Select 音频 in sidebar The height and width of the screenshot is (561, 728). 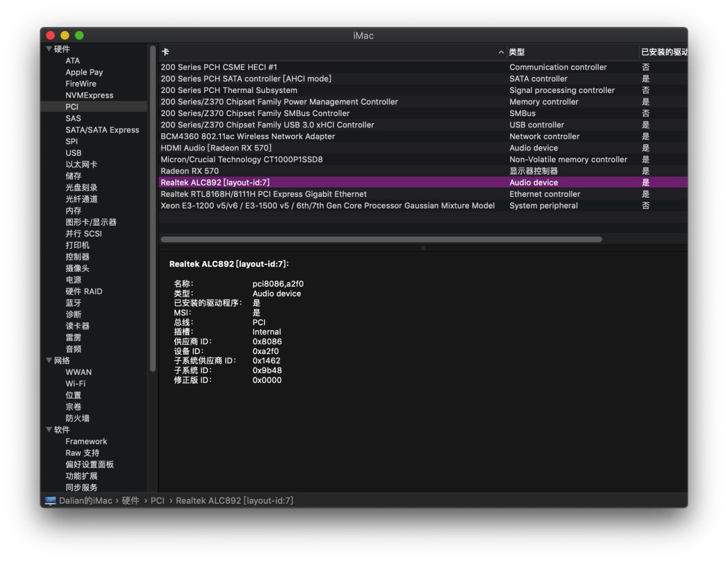click(x=73, y=349)
